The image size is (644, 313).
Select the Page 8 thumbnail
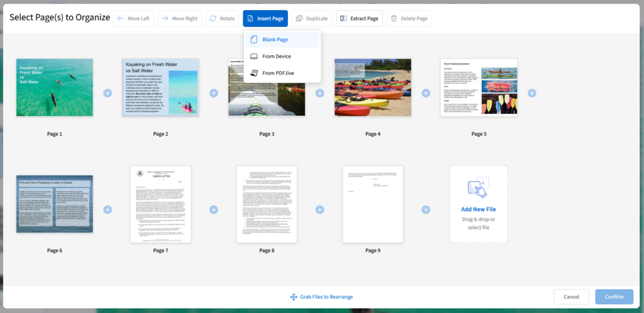point(267,204)
